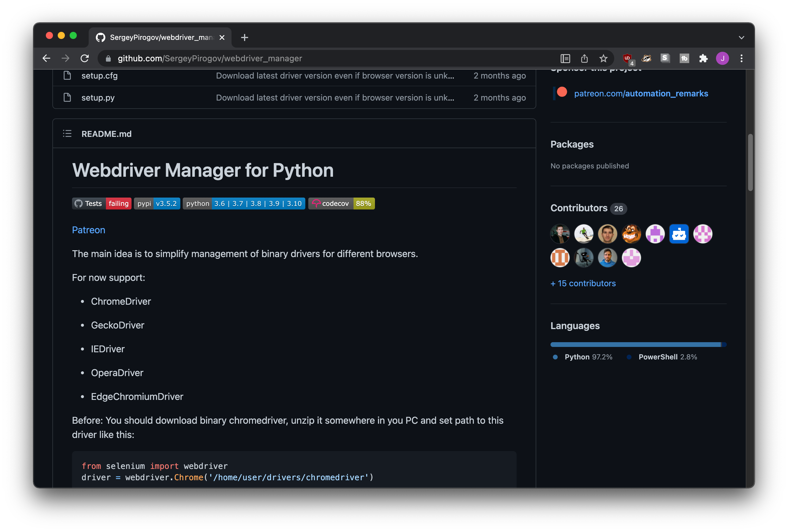Show the remaining 15 contributors
This screenshot has width=788, height=532.
coord(583,283)
